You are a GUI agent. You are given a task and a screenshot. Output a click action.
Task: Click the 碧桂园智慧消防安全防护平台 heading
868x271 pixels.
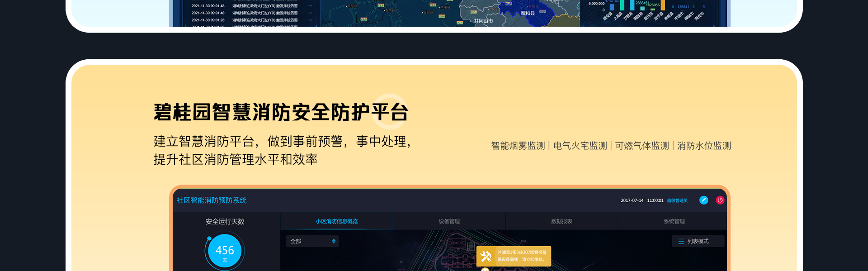click(281, 112)
